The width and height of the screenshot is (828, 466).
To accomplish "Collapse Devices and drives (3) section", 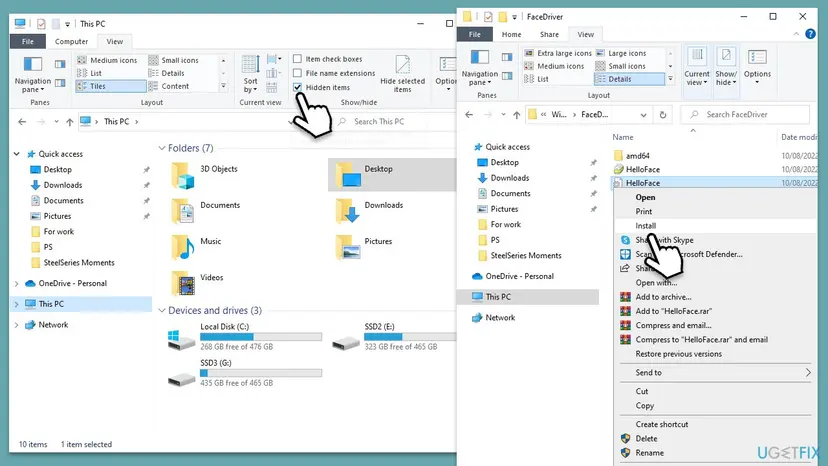I will click(162, 311).
